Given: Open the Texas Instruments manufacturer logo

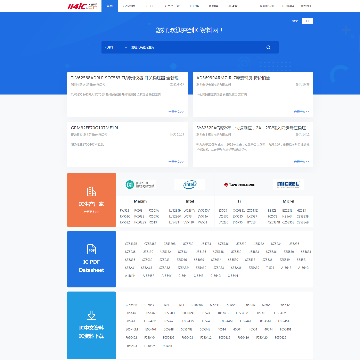Looking at the screenshot, I should 239,184.
